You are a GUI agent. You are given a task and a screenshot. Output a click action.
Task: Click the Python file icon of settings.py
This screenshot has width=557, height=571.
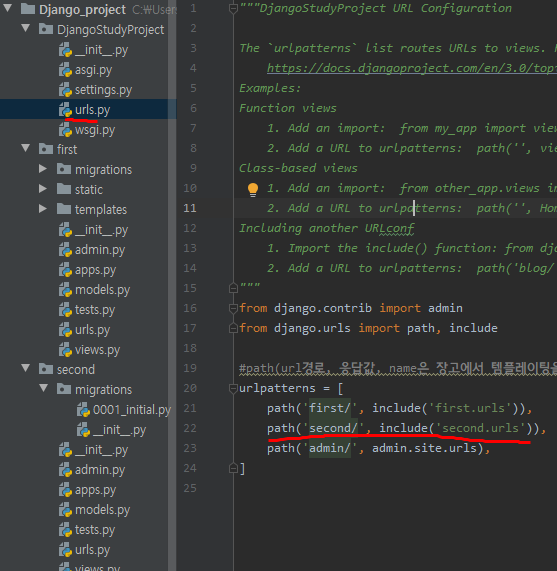[x=66, y=90]
